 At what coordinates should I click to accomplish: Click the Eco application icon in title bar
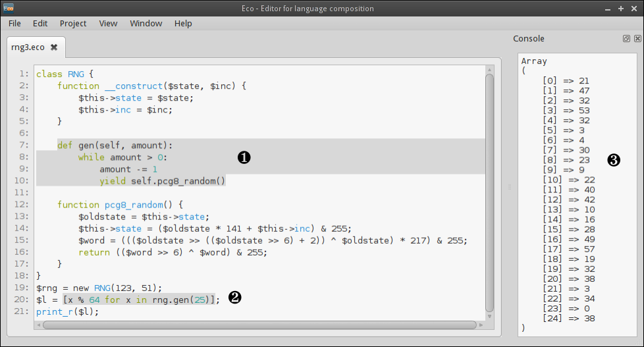8,8
